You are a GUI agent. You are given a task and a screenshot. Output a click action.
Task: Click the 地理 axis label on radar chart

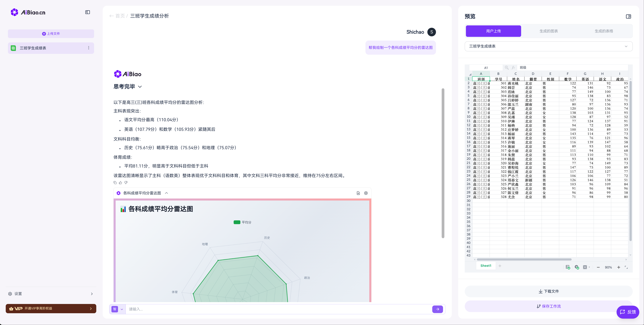click(205, 244)
